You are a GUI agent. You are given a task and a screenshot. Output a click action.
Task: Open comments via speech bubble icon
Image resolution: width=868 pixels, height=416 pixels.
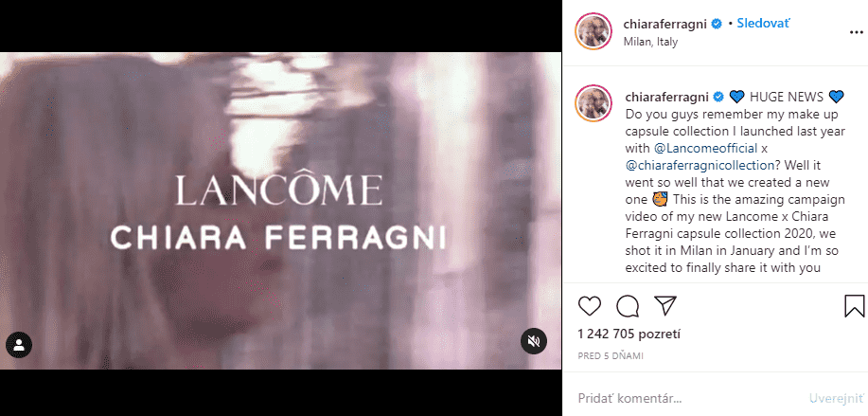point(628,305)
